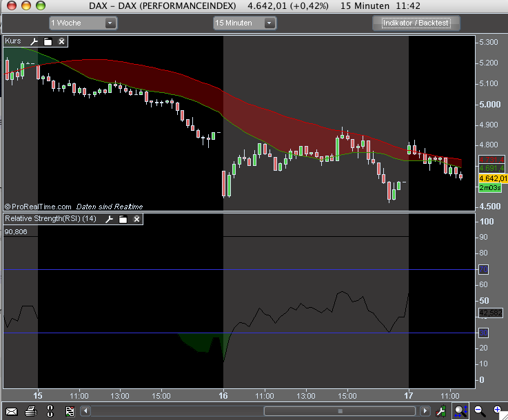
Task: Click the 42,582 RSI value tag
Action: (x=491, y=313)
